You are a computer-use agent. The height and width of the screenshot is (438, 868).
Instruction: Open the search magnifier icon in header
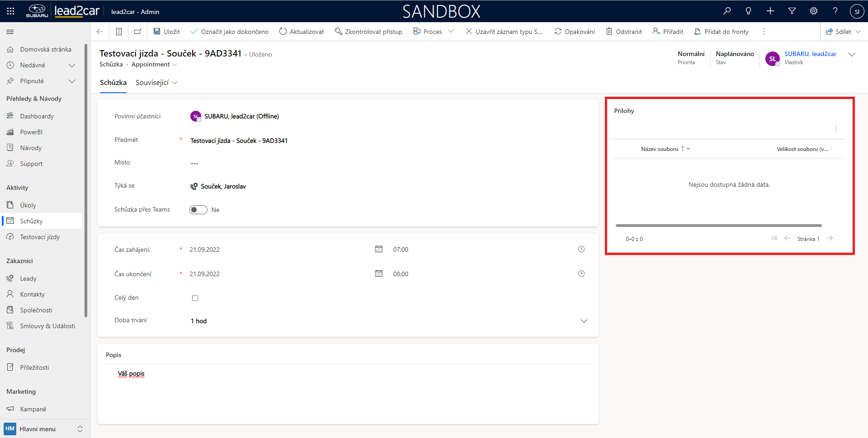click(727, 11)
